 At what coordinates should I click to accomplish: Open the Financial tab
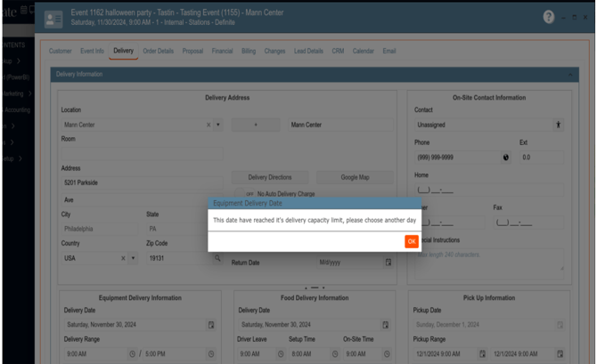tap(222, 51)
